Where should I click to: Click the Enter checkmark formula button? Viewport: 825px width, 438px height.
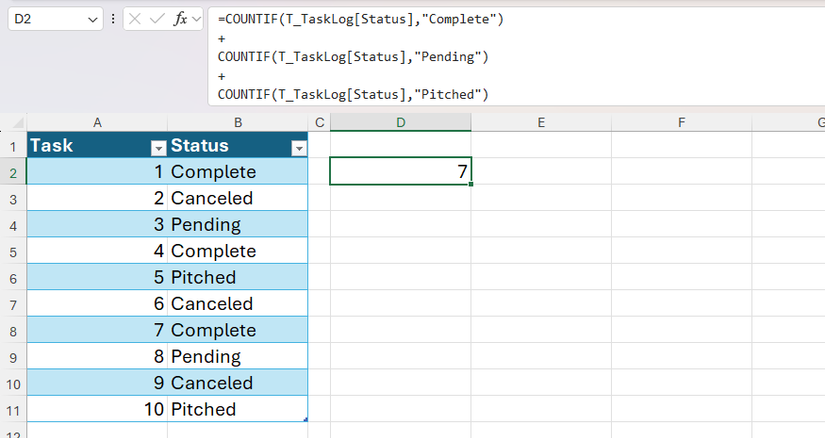[157, 20]
